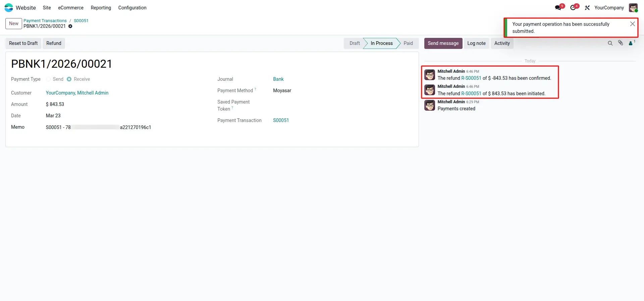The height and width of the screenshot is (301, 644).
Task: Open the Reporting menu
Action: pyautogui.click(x=101, y=8)
